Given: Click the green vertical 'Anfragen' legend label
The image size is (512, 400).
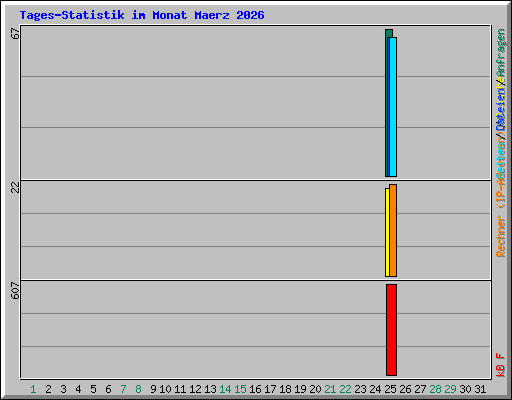Looking at the screenshot, I should coord(501,54).
